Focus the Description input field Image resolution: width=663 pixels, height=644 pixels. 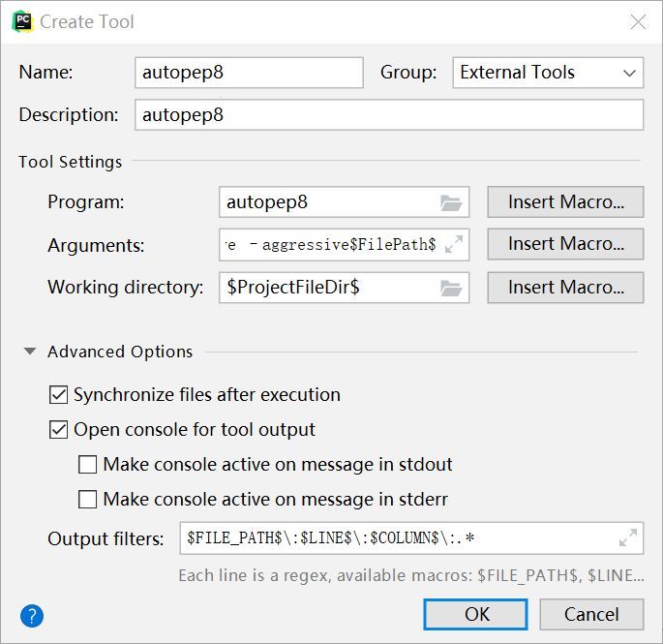point(389,114)
